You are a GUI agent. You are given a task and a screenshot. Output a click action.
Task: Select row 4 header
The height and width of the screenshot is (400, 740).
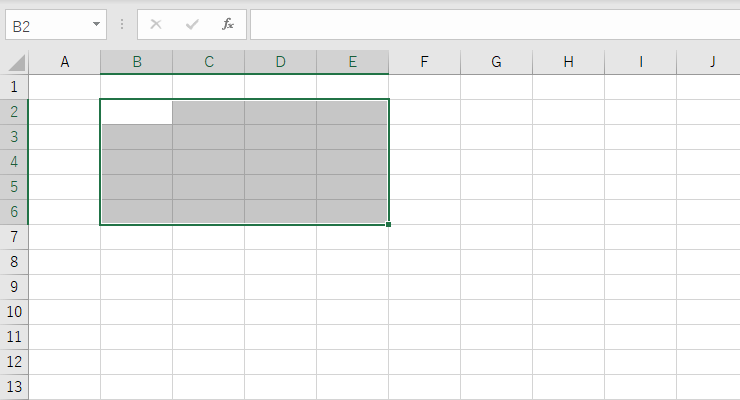pos(14,162)
